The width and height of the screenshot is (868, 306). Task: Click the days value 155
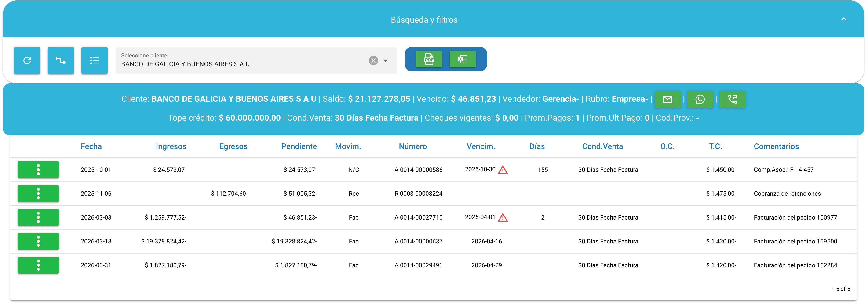543,170
